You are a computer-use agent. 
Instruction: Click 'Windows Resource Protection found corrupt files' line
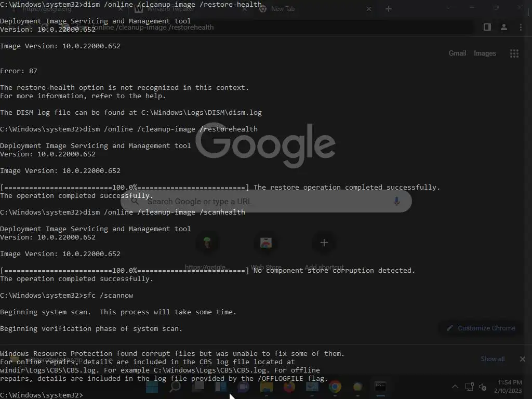(x=172, y=353)
